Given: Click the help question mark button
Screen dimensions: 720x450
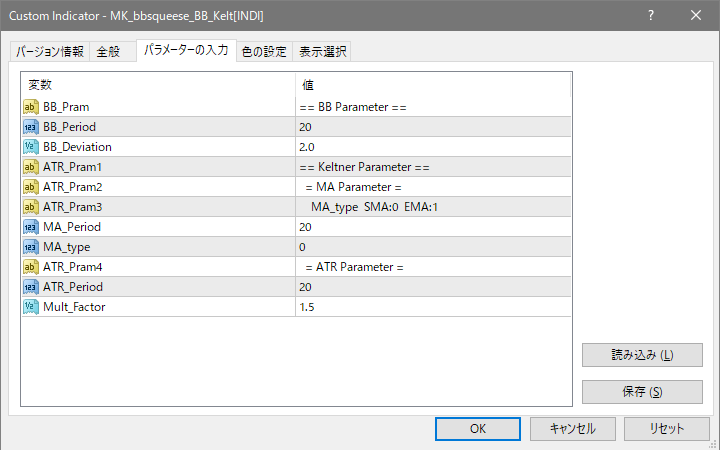Looking at the screenshot, I should [x=651, y=16].
